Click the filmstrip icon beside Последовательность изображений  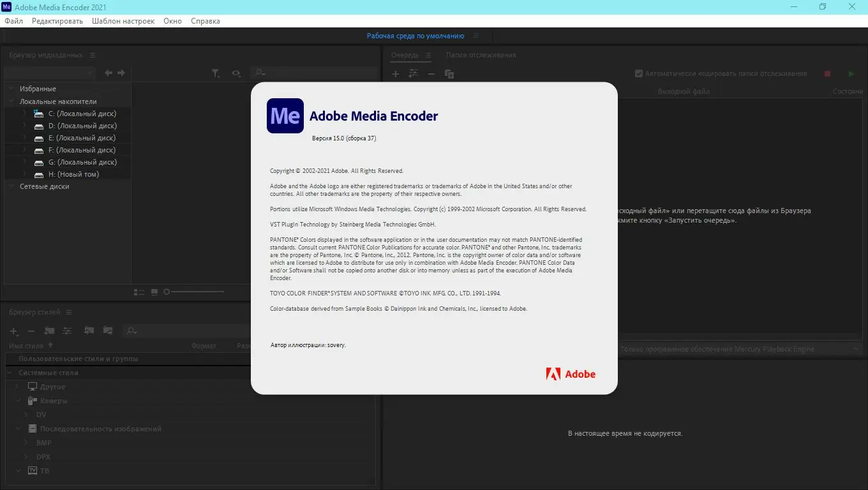(x=33, y=429)
